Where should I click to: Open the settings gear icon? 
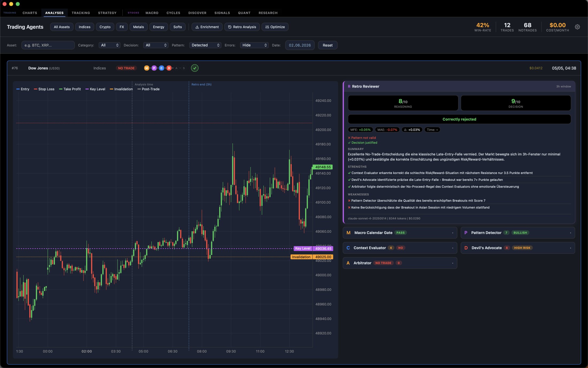pos(577,27)
